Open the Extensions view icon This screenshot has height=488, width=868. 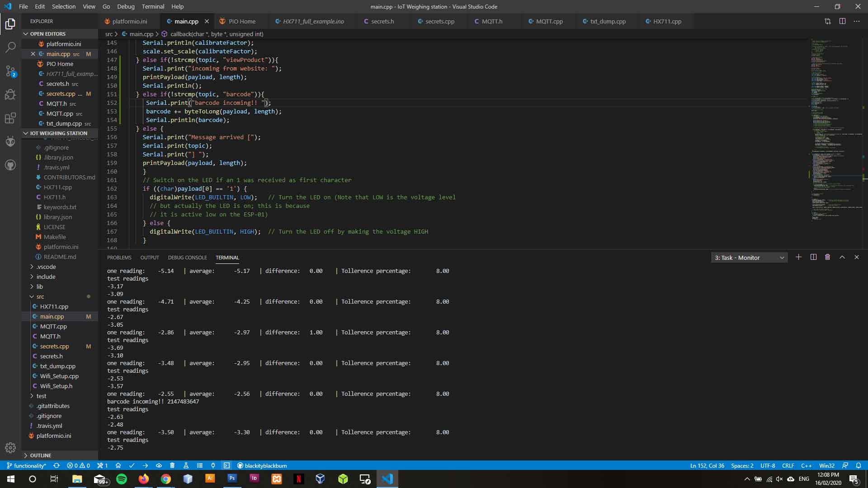pyautogui.click(x=10, y=118)
